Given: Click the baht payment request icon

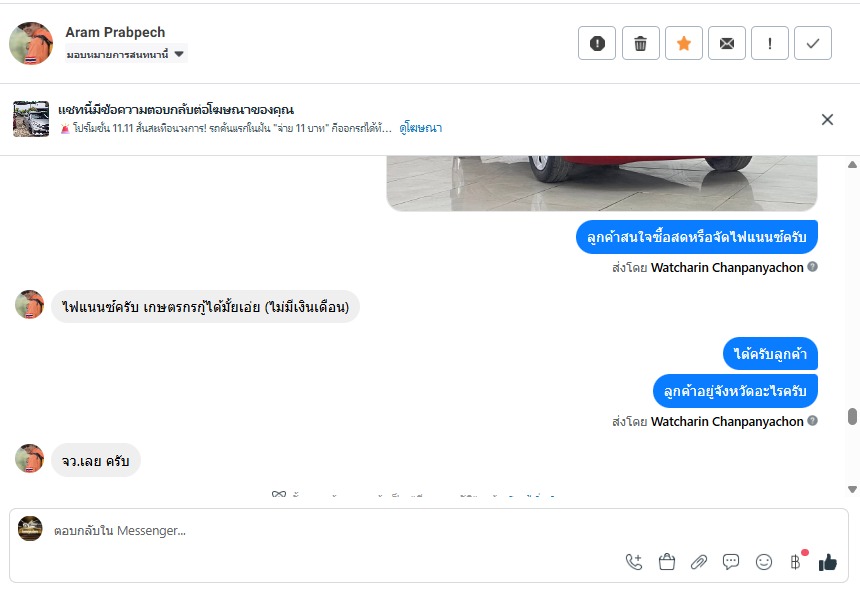Looking at the screenshot, I should 796,562.
